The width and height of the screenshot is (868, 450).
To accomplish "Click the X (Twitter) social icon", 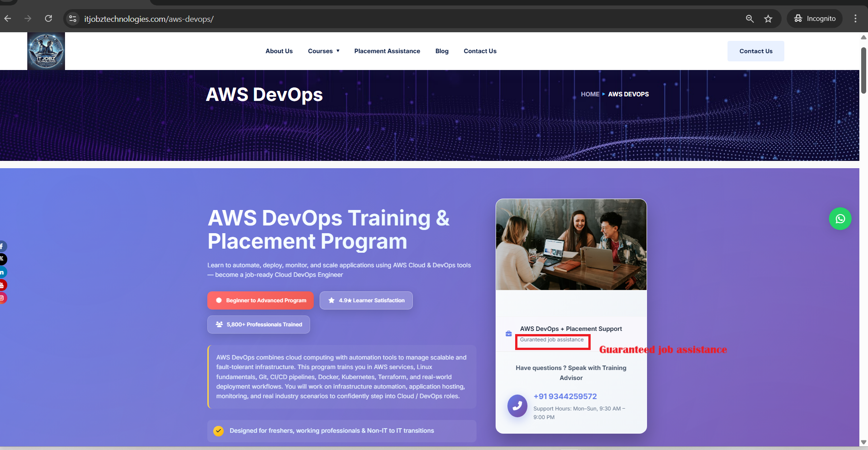I will pyautogui.click(x=3, y=259).
